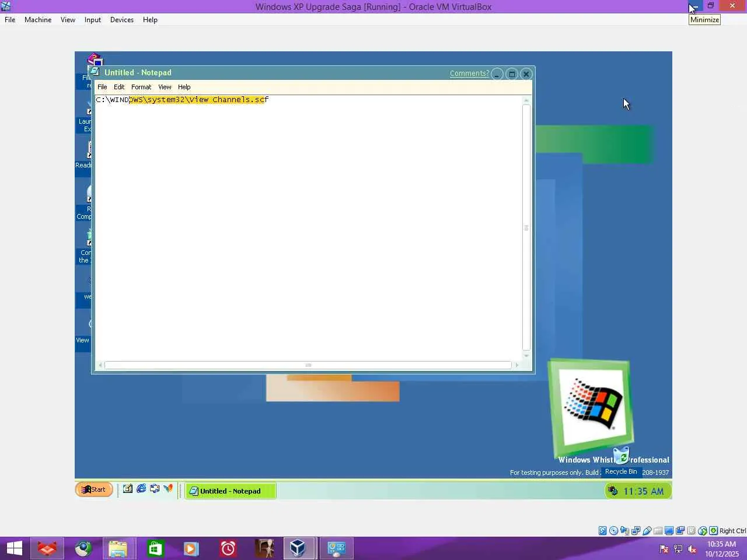The width and height of the screenshot is (747, 560).
Task: Click the VirtualBox recording indicator icon
Action: pos(680,531)
